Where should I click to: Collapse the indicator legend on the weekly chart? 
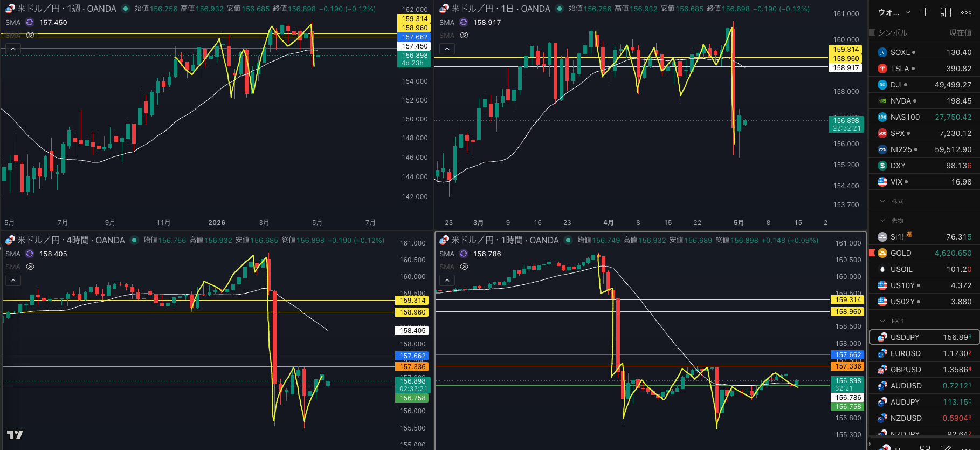point(13,49)
